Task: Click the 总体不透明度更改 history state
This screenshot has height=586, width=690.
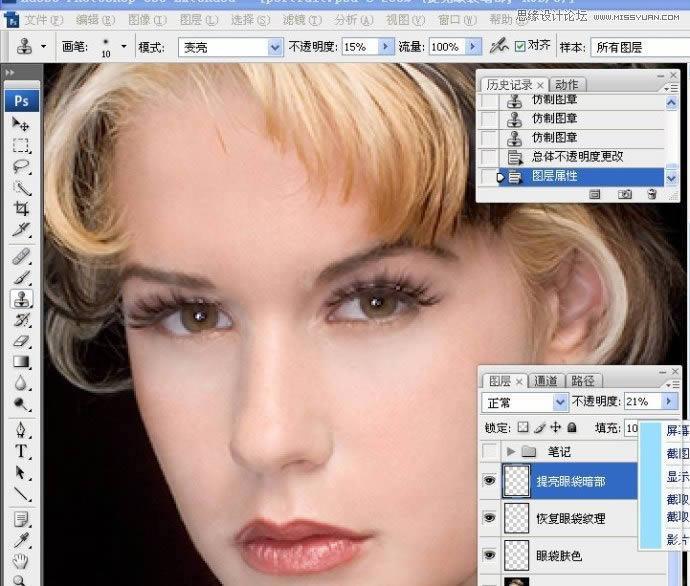Action: click(x=577, y=157)
